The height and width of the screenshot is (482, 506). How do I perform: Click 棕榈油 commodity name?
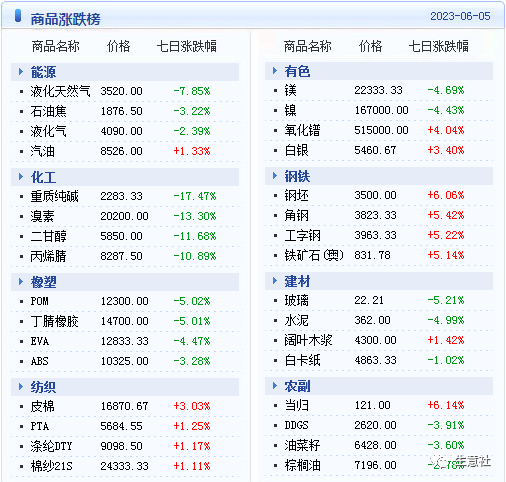[302, 465]
